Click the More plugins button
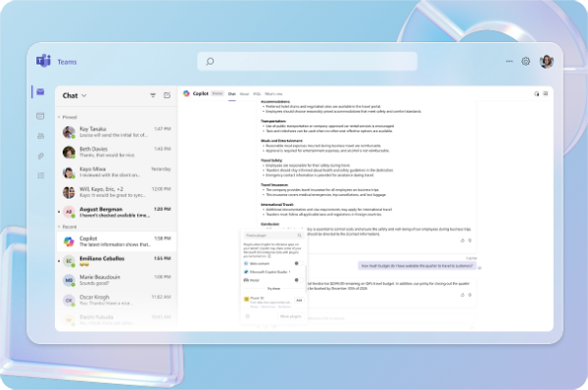 (291, 317)
